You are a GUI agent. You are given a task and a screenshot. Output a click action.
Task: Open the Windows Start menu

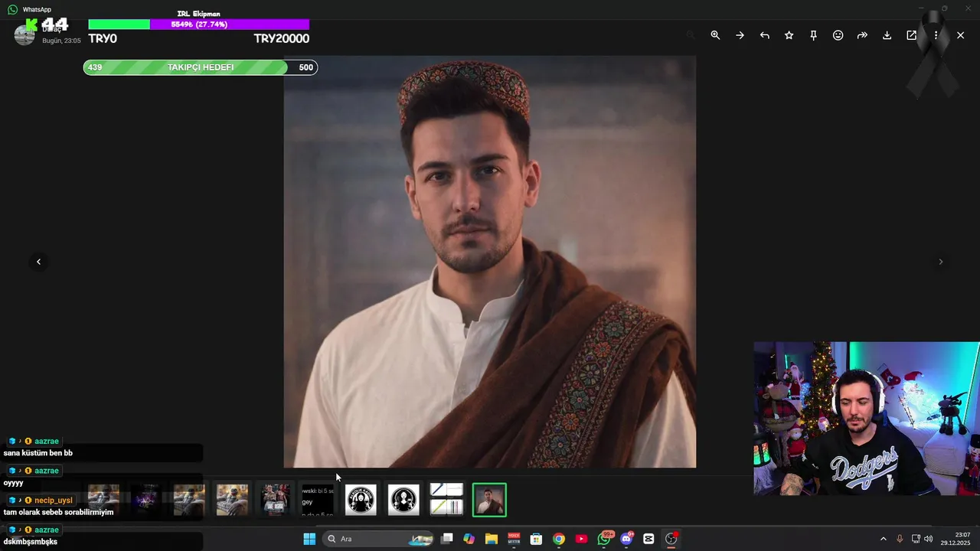point(309,539)
